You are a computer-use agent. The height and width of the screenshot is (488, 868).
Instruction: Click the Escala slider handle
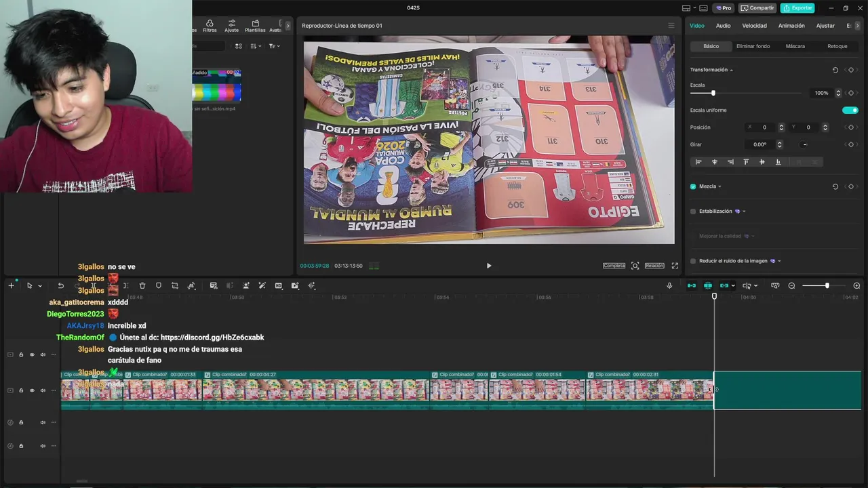point(713,93)
